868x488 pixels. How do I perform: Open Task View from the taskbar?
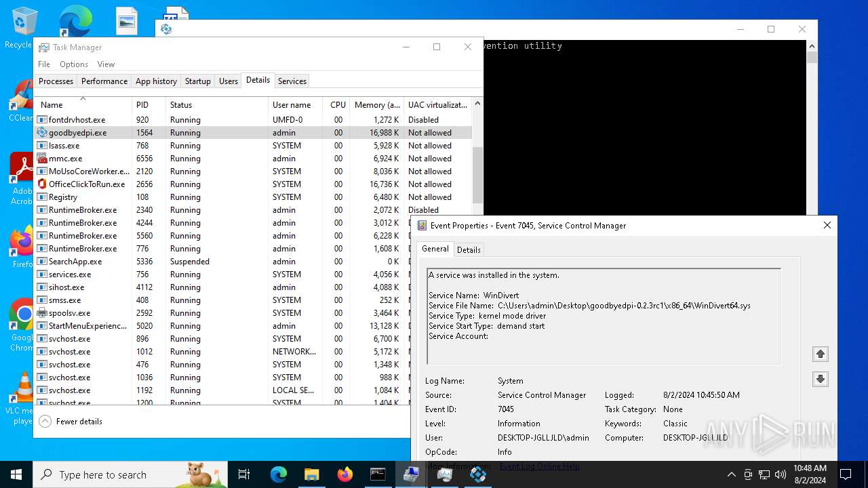(x=244, y=474)
